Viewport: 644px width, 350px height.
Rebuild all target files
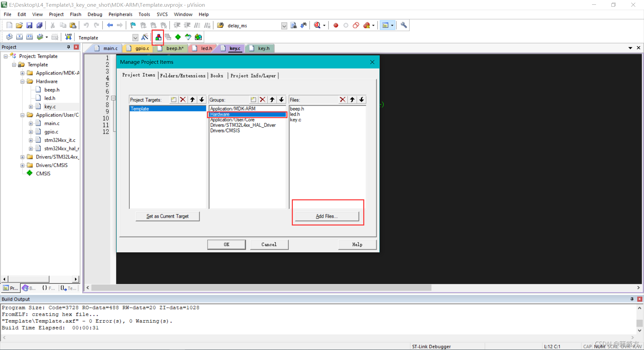pos(30,37)
